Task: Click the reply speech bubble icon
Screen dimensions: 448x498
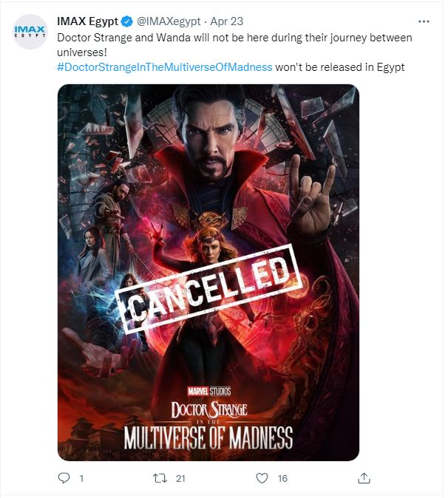Action: (64, 478)
